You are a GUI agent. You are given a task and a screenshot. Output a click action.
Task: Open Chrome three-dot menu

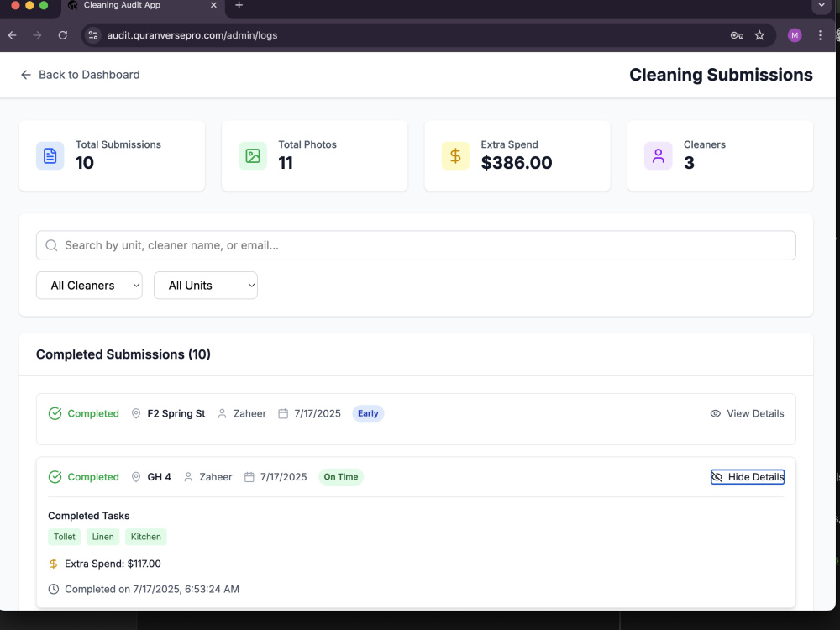coord(820,35)
